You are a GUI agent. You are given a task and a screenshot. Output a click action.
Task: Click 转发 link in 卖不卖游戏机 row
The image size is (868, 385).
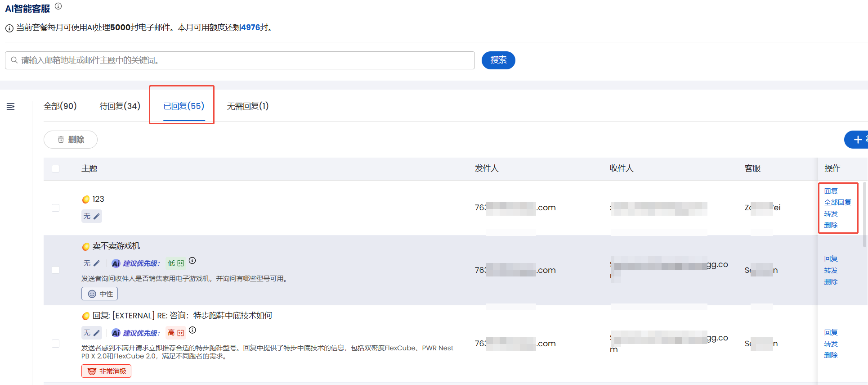[831, 270]
